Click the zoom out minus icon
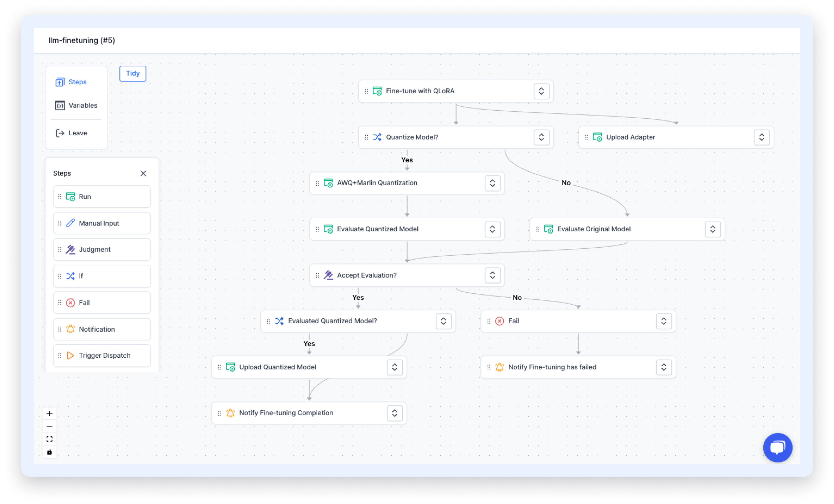The image size is (834, 504). click(x=49, y=426)
